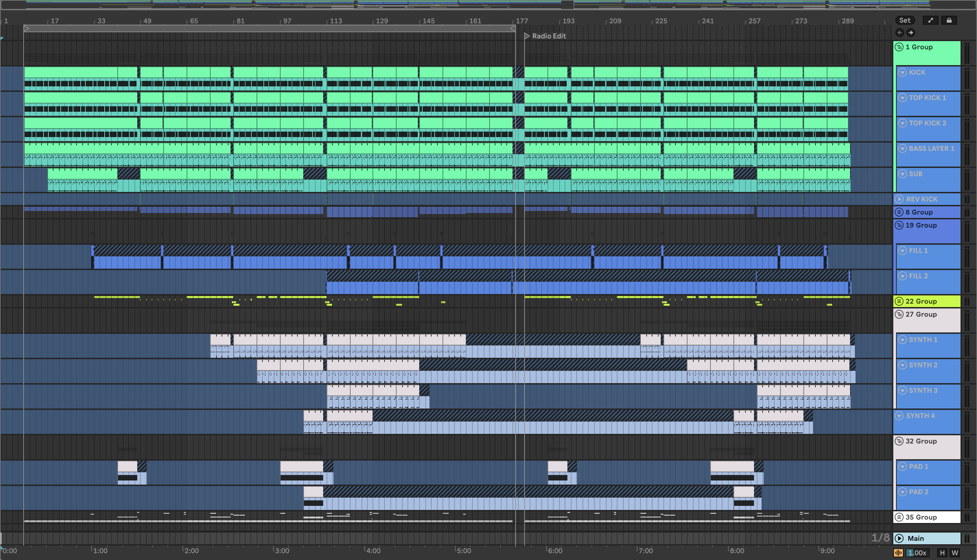
Task: Jump to previous locator arrow
Action: (x=899, y=33)
